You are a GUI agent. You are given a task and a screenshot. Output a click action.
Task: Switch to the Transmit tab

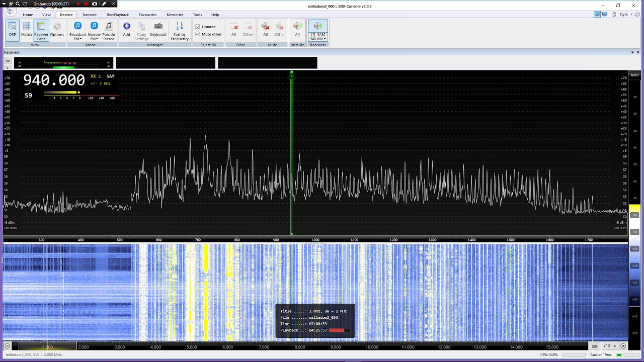pos(90,15)
